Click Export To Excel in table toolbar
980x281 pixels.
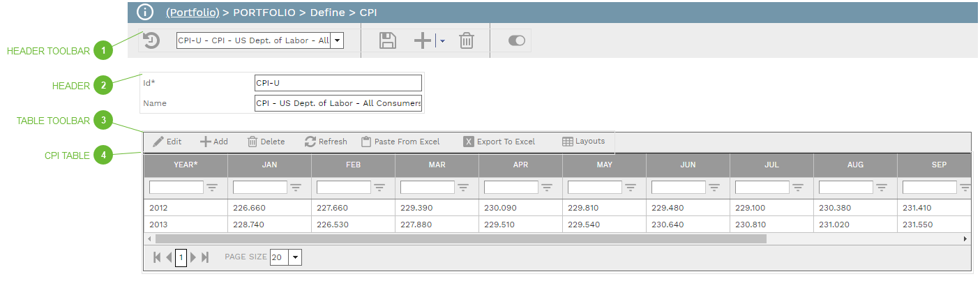[x=499, y=142]
